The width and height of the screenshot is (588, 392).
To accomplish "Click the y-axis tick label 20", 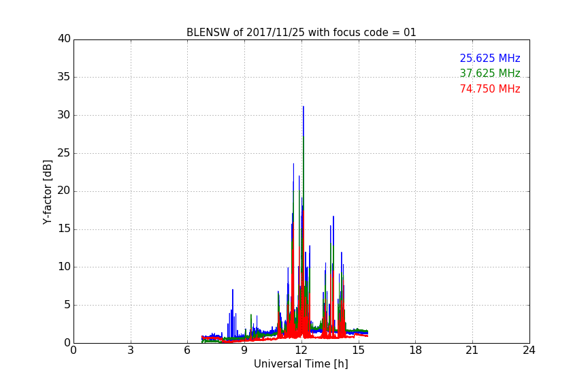I will (x=64, y=191).
